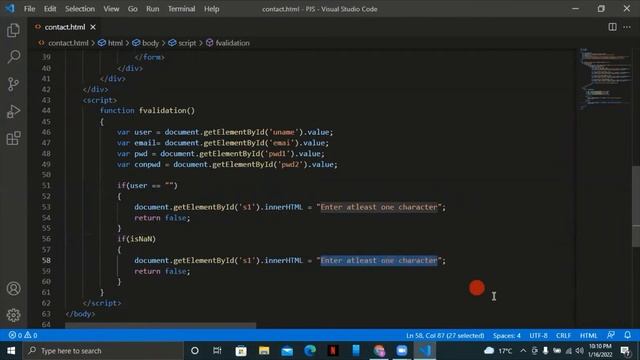Open the File menu

[x=29, y=9]
